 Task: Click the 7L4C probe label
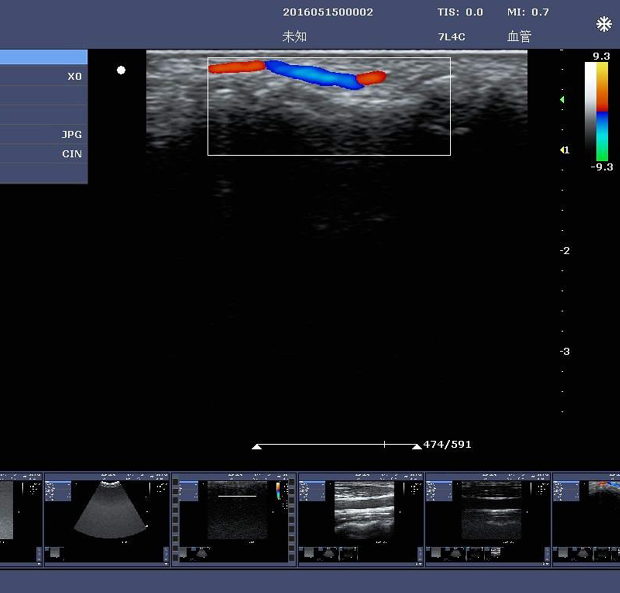click(452, 36)
